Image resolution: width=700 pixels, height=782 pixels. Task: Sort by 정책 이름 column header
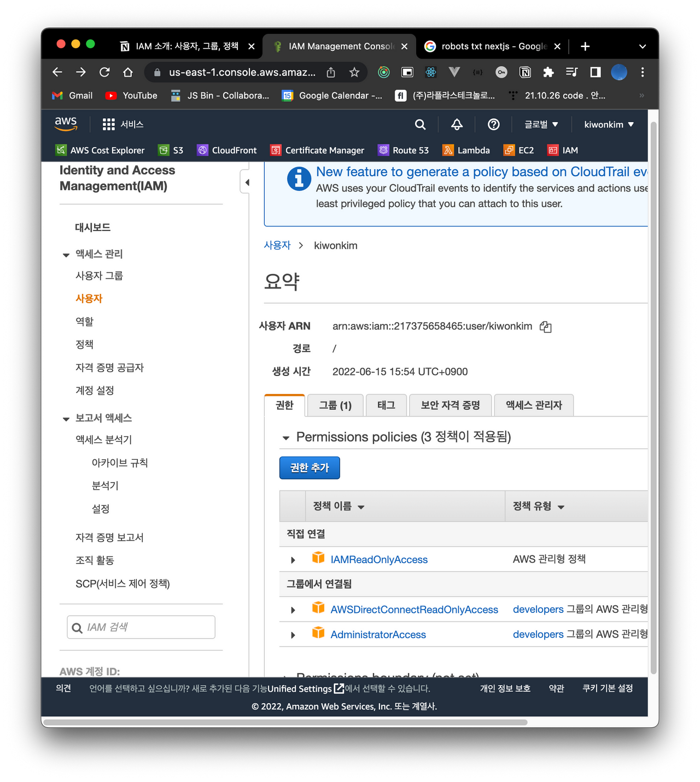(x=339, y=506)
